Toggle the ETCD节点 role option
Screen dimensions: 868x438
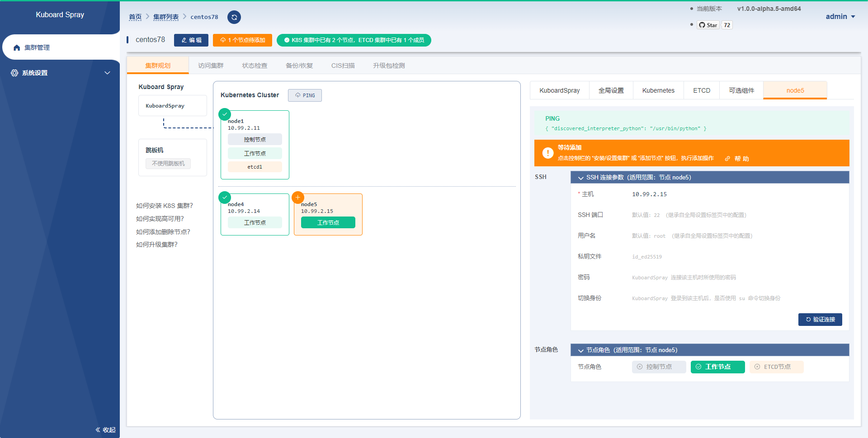pos(776,367)
